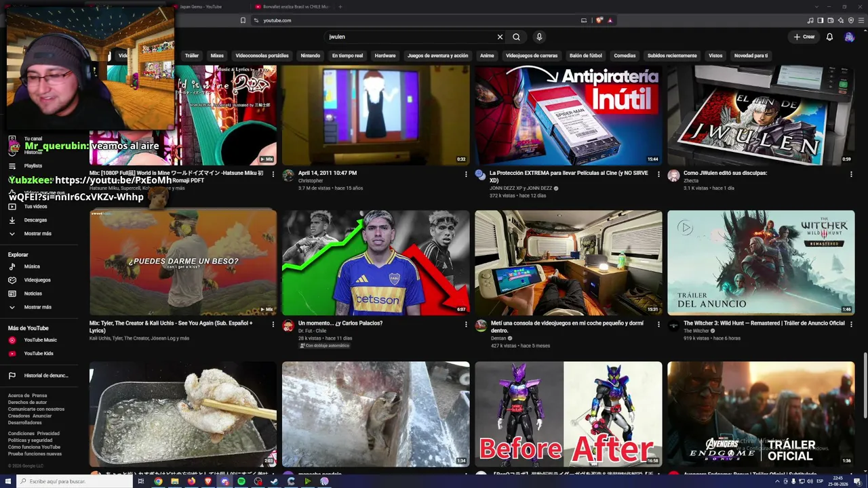Image resolution: width=868 pixels, height=488 pixels.
Task: Click the Brave VPN shield icon
Action: point(850,20)
